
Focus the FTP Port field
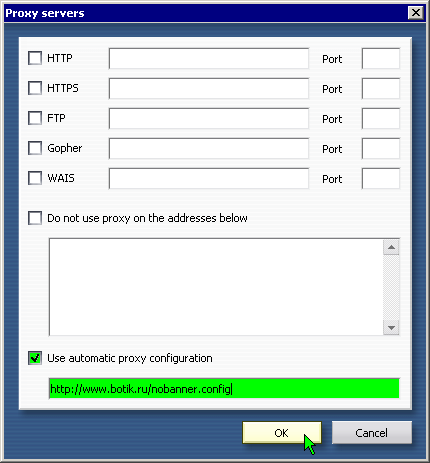381,119
